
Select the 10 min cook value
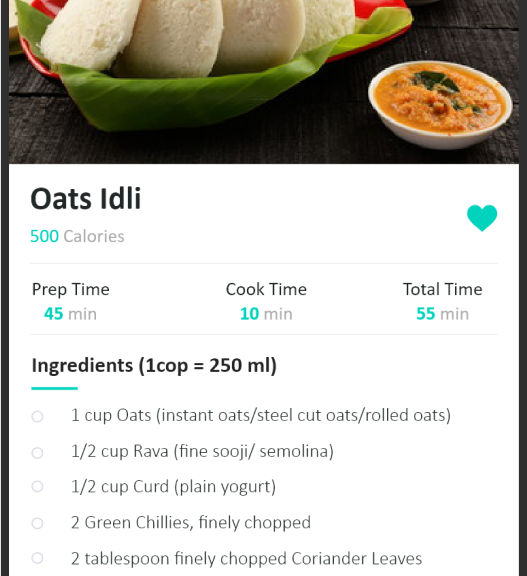pyautogui.click(x=266, y=314)
